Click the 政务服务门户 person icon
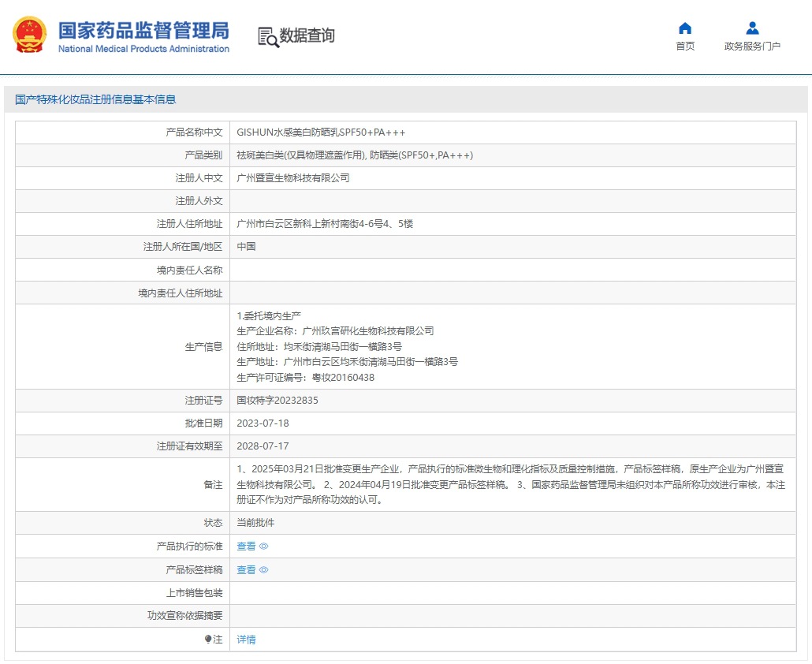This screenshot has width=812, height=664. click(752, 28)
